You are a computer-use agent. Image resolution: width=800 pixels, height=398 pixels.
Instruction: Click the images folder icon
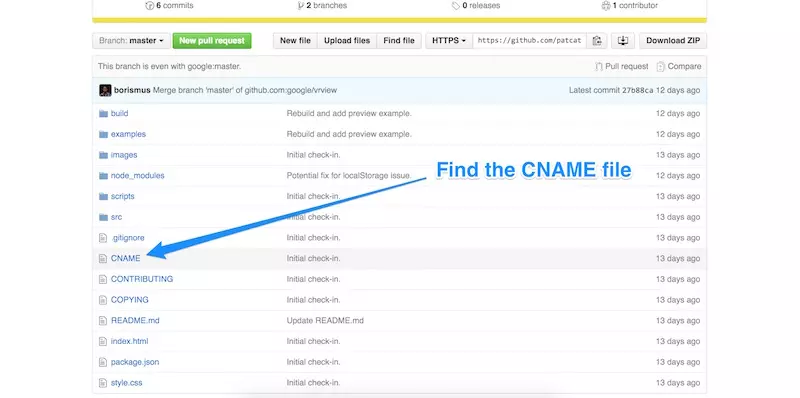click(104, 155)
